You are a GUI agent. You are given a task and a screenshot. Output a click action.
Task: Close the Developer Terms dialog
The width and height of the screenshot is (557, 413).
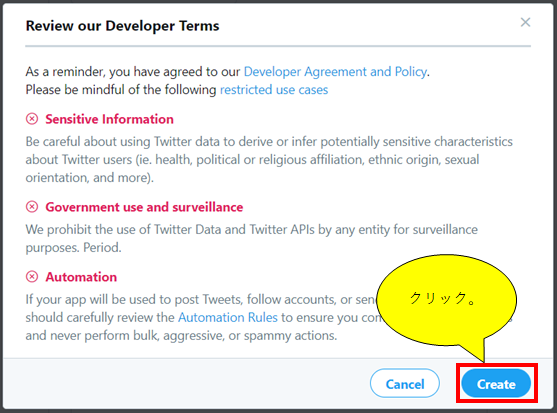click(525, 22)
